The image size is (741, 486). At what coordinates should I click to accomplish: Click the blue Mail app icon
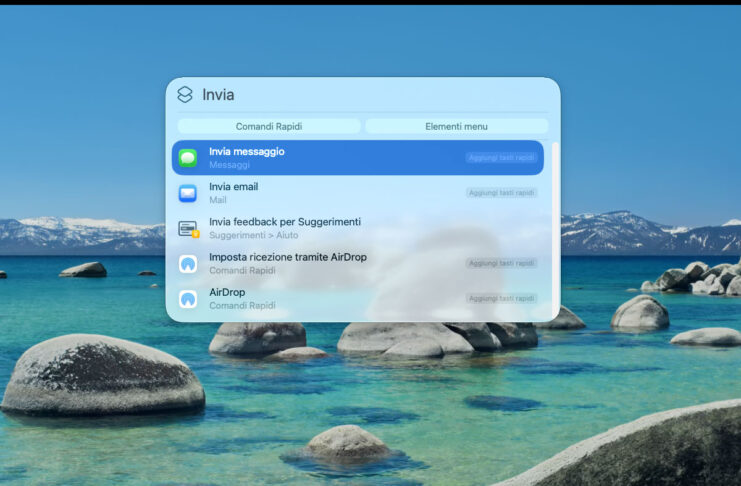coord(188,193)
